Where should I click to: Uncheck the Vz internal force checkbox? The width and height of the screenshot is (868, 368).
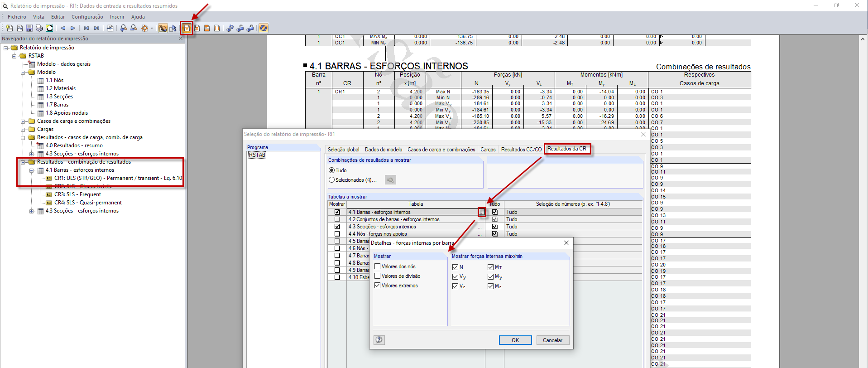(456, 286)
